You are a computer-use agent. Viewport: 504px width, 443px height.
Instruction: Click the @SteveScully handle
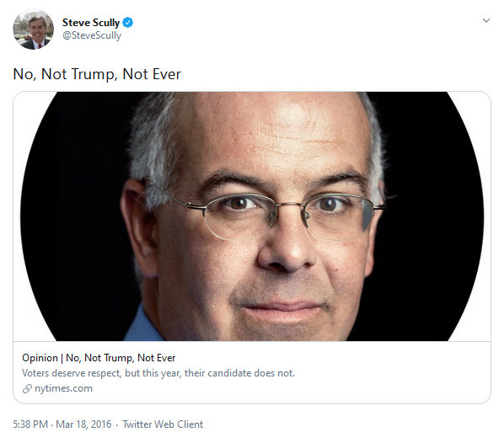coord(92,35)
